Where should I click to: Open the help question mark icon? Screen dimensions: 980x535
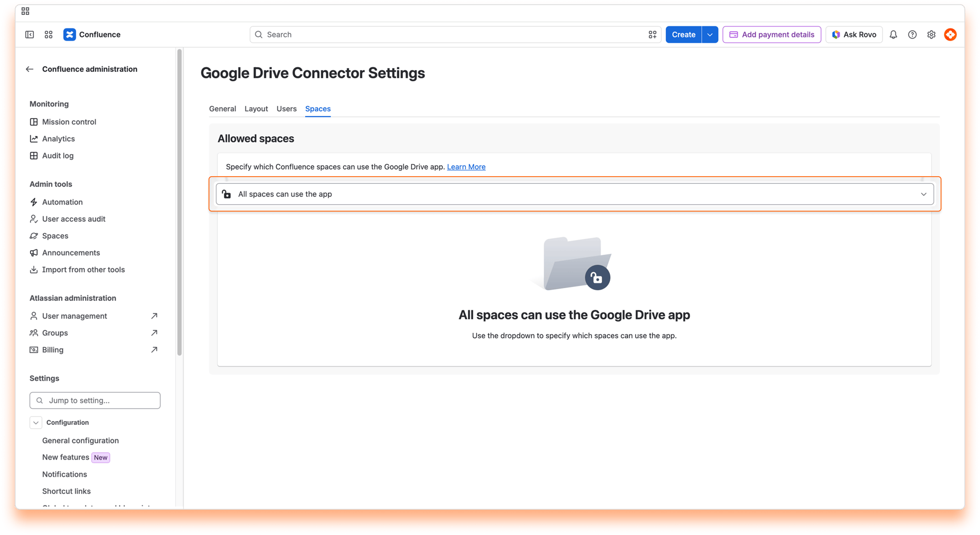[x=912, y=34]
